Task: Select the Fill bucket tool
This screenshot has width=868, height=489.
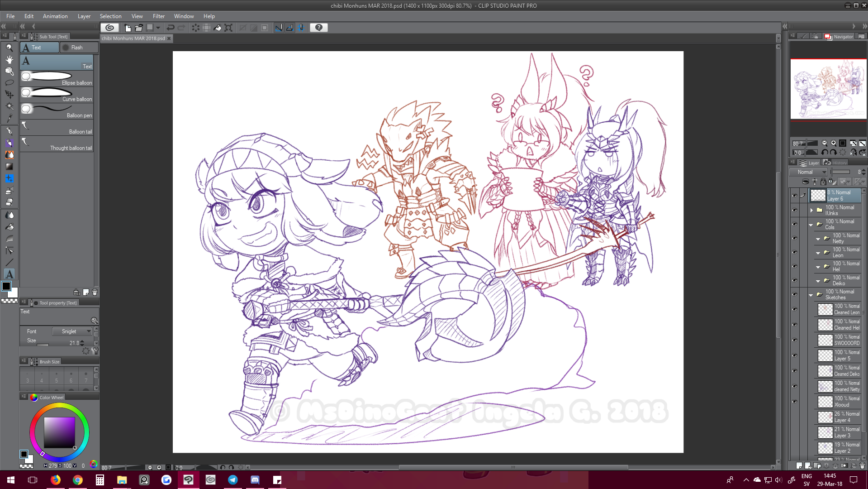Action: point(9,227)
